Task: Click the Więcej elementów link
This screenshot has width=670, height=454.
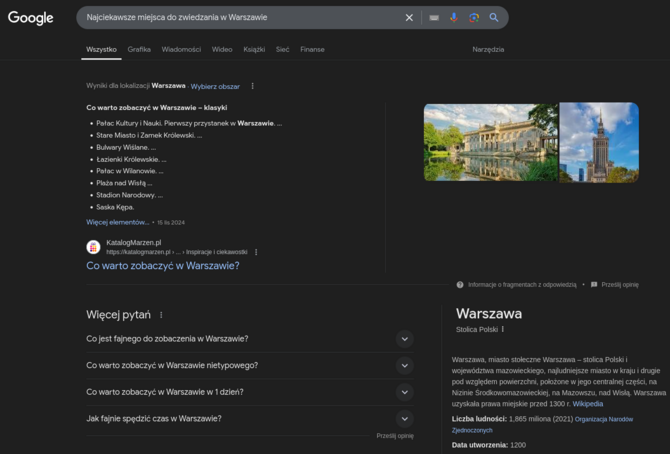Action: click(118, 222)
